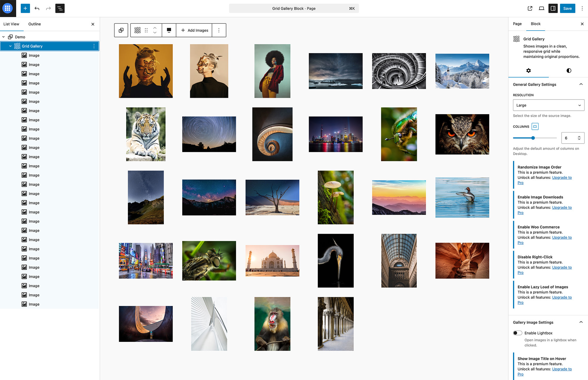This screenshot has height=380, width=588.
Task: Open the Styles tab with half-circle icon
Action: pos(569,70)
